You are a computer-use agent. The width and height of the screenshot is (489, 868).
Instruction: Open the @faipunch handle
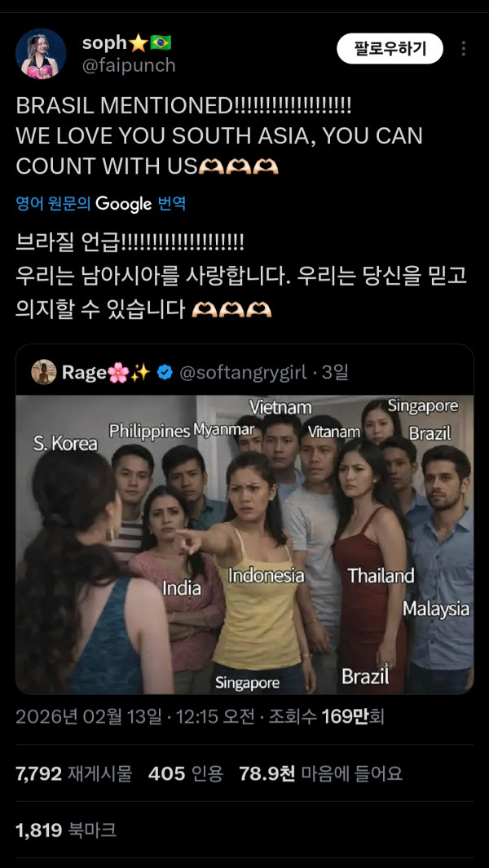(x=129, y=65)
